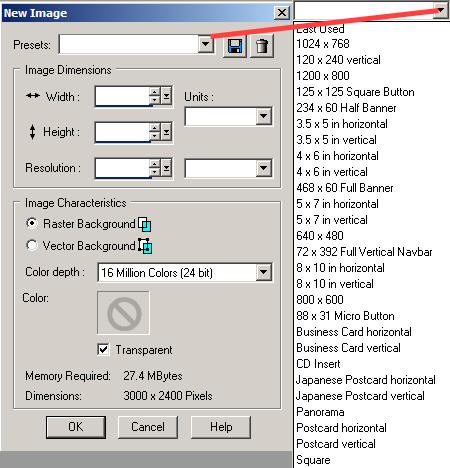The height and width of the screenshot is (468, 450).
Task: Confirm with the OK button
Action: pos(76,427)
